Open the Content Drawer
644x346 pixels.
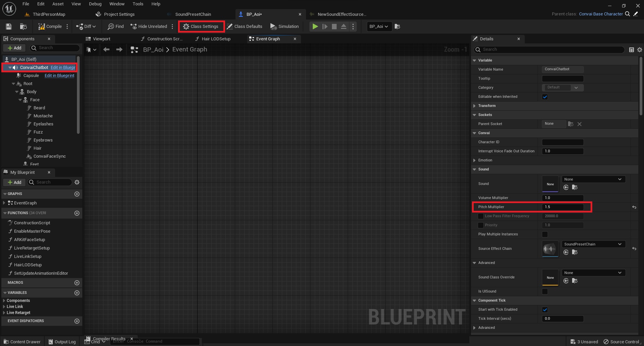(22, 342)
